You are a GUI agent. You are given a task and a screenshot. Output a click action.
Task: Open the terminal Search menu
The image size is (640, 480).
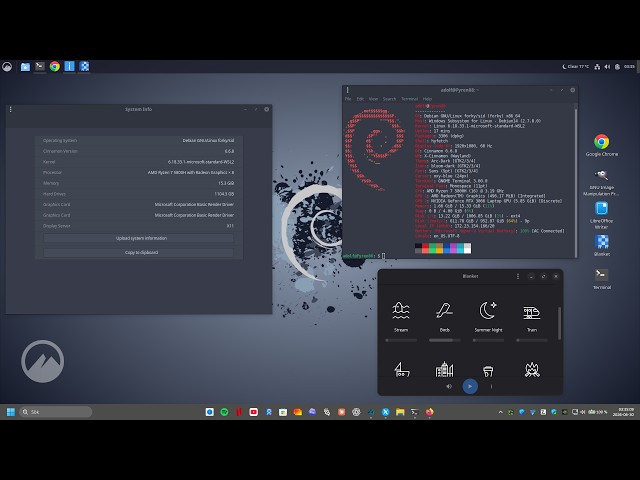click(389, 99)
